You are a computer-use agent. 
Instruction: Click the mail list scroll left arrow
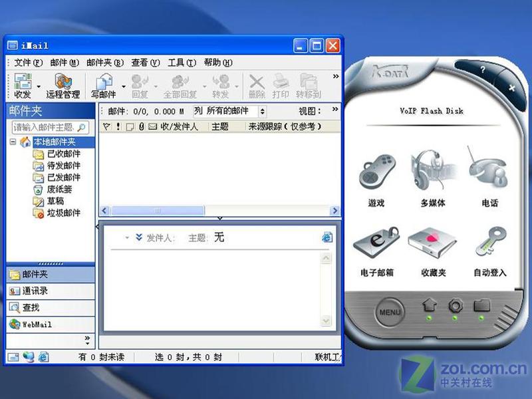(105, 211)
